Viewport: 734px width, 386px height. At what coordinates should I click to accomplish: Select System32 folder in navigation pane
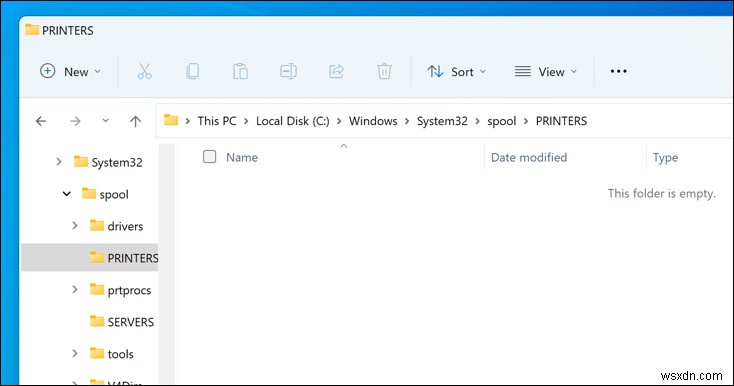click(x=108, y=162)
